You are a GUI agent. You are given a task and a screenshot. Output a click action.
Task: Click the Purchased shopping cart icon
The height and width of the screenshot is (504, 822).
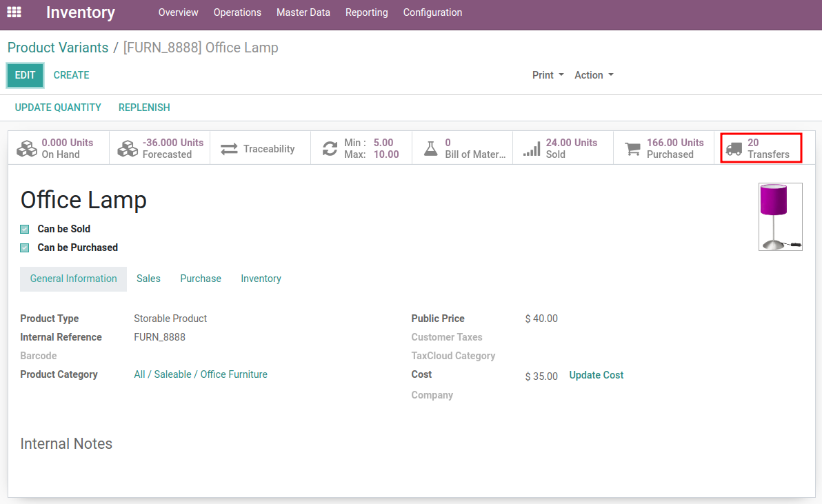pyautogui.click(x=632, y=148)
